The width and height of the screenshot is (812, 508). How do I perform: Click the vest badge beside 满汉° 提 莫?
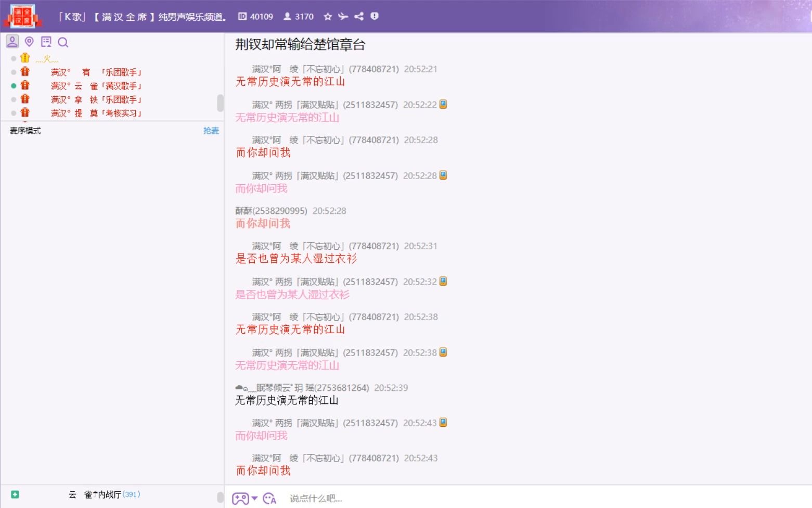(25, 112)
